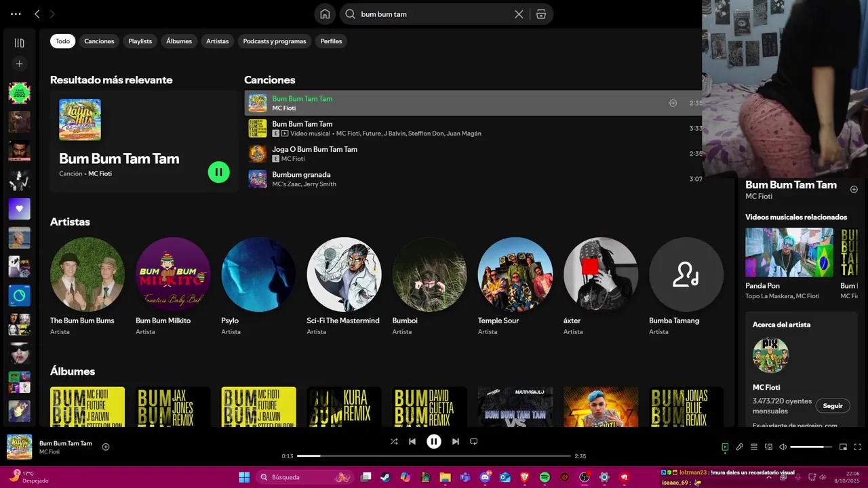
Task: Open Steam from the taskbar
Action: tap(385, 477)
